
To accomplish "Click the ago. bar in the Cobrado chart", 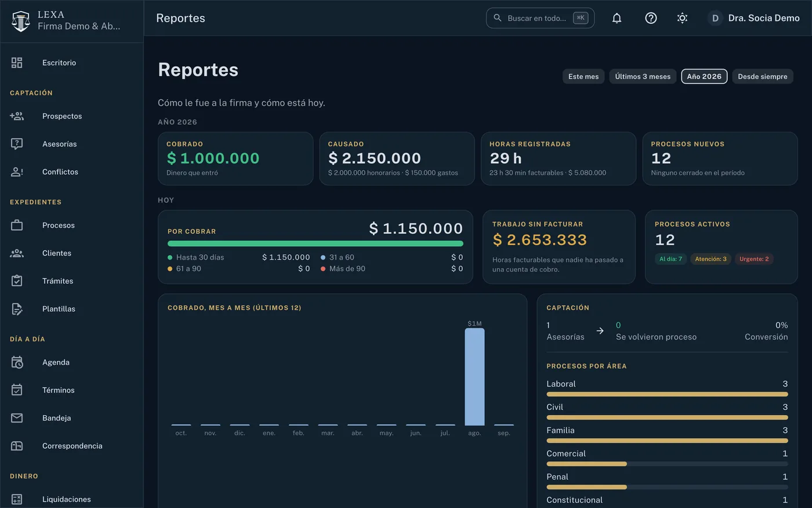I will pos(474,377).
